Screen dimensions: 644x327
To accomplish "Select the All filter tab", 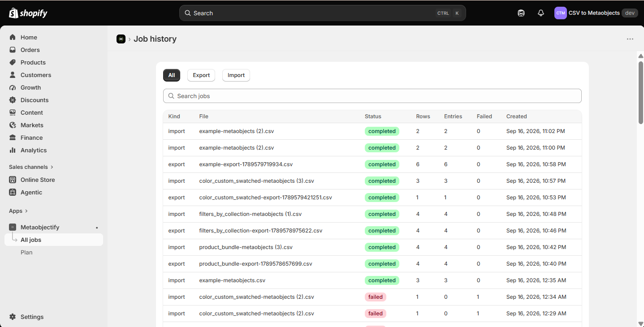I will pos(172,75).
